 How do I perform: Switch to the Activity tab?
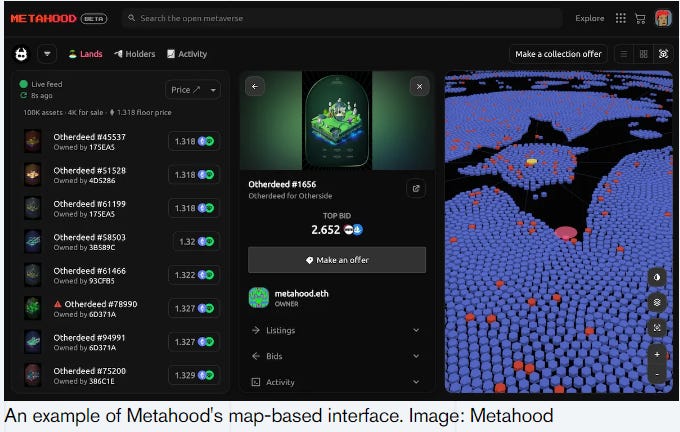tap(187, 54)
